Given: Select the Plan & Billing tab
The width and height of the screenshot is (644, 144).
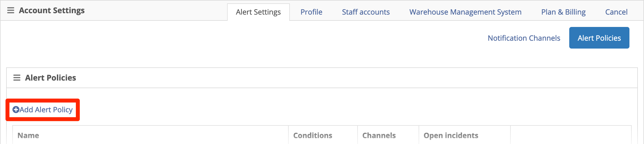Looking at the screenshot, I should tap(563, 12).
